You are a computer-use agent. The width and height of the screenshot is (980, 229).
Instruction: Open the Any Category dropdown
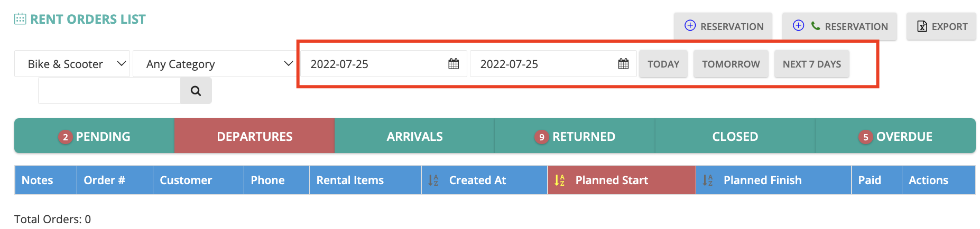click(215, 64)
